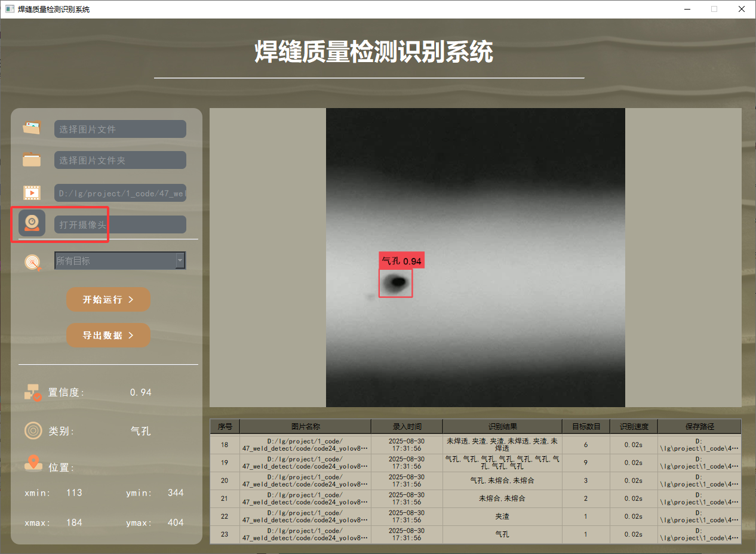Click the 录入时间 column header

click(407, 426)
